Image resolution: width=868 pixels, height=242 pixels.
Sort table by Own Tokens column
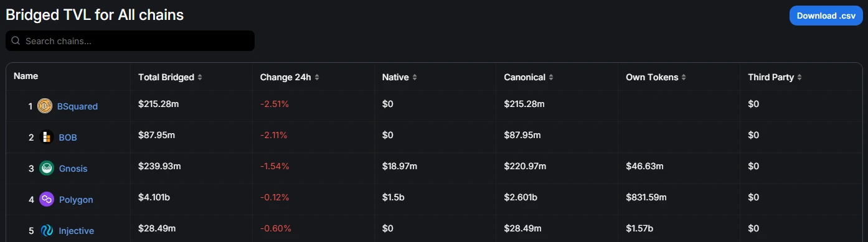(656, 78)
